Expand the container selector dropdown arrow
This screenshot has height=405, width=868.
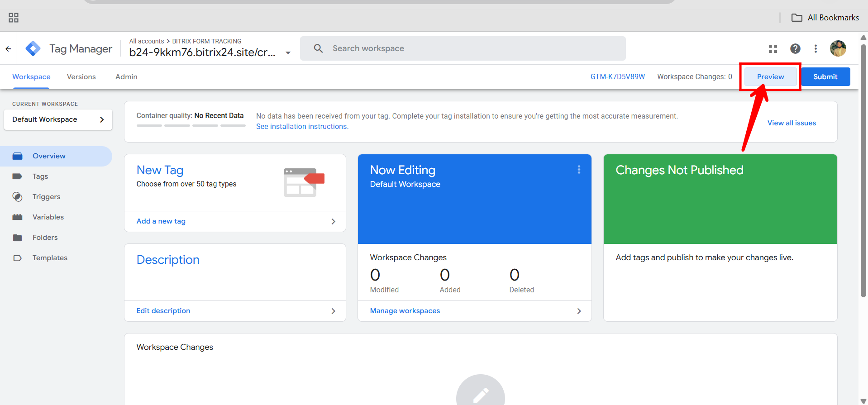click(288, 53)
